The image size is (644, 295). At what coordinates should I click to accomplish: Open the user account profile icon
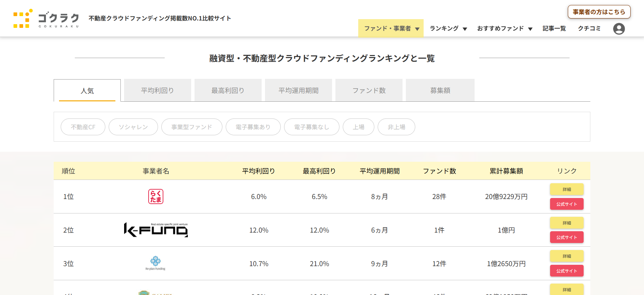pos(619,29)
